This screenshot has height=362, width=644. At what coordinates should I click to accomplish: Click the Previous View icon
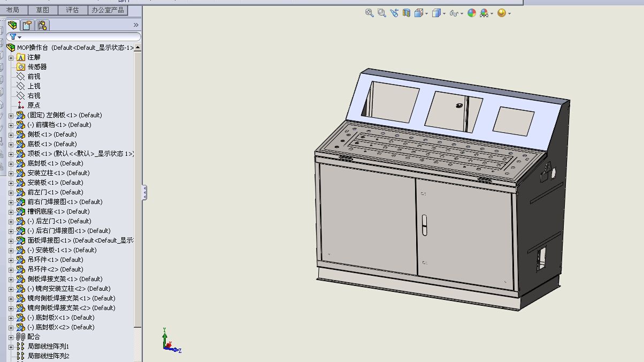click(394, 13)
